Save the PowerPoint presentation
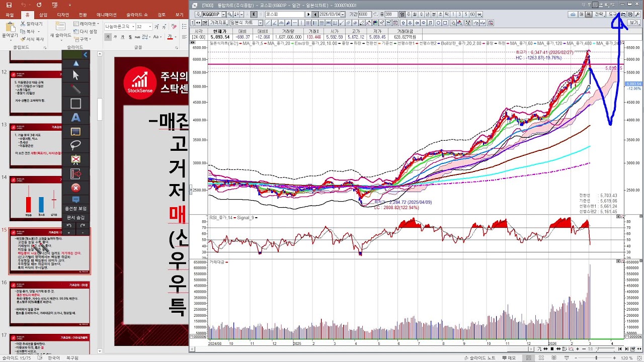This screenshot has width=644, height=362. pyautogui.click(x=9, y=5)
